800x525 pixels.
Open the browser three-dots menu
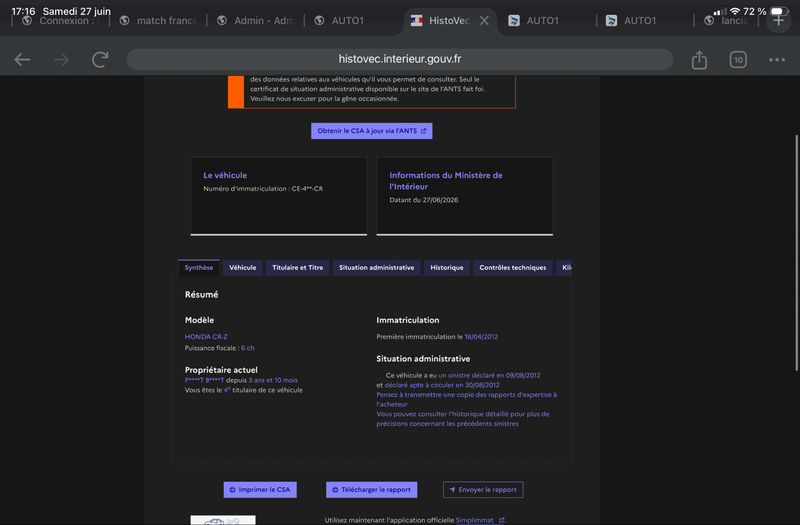tap(777, 60)
